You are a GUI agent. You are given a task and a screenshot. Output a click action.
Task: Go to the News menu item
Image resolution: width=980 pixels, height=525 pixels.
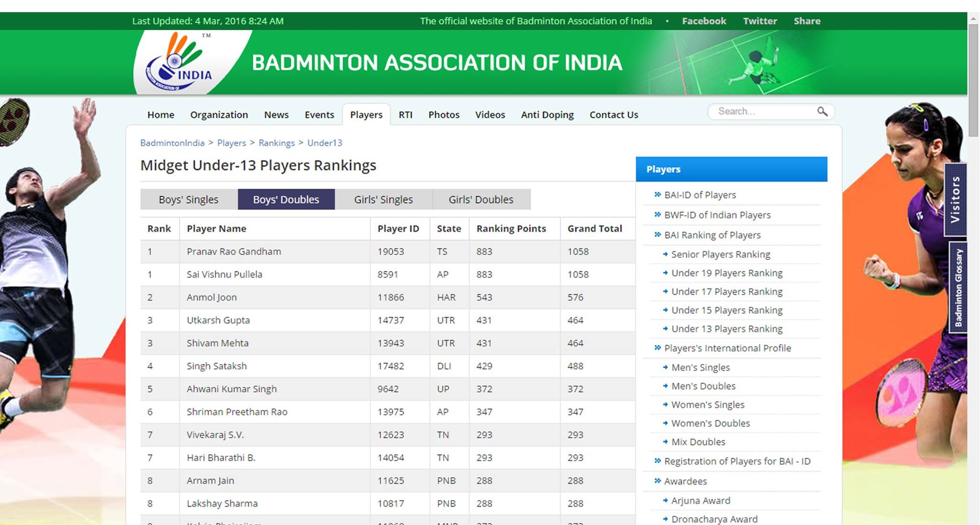pyautogui.click(x=277, y=115)
